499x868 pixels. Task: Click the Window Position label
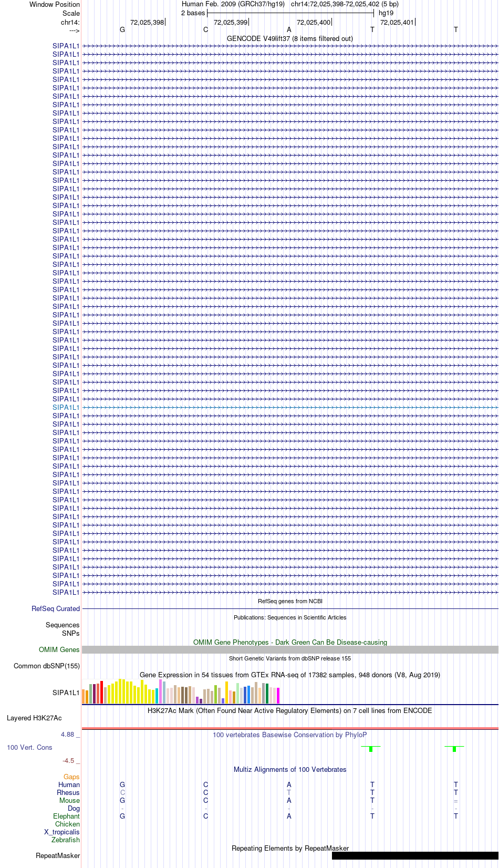click(55, 4)
